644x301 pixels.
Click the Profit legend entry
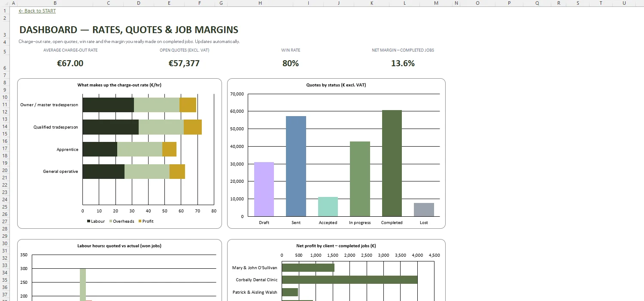[146, 221]
